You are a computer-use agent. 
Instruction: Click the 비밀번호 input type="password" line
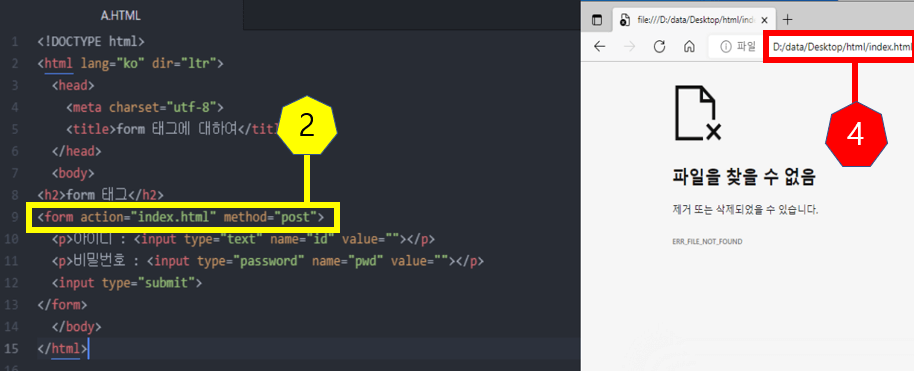[x=268, y=261]
